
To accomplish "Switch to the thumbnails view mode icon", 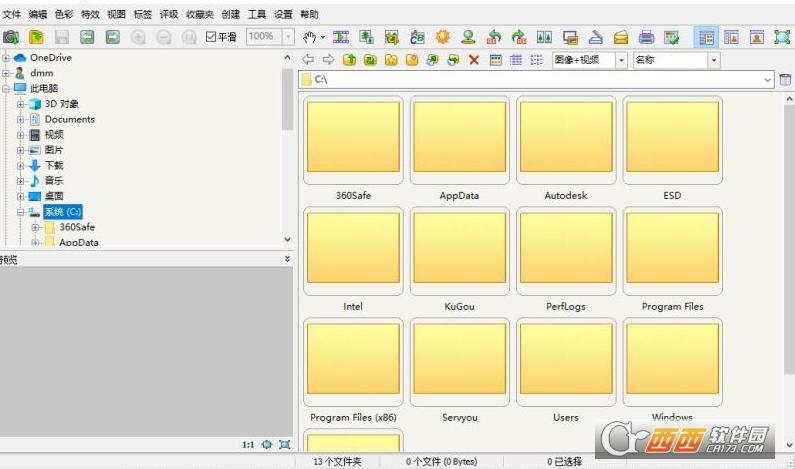I will [x=496, y=60].
